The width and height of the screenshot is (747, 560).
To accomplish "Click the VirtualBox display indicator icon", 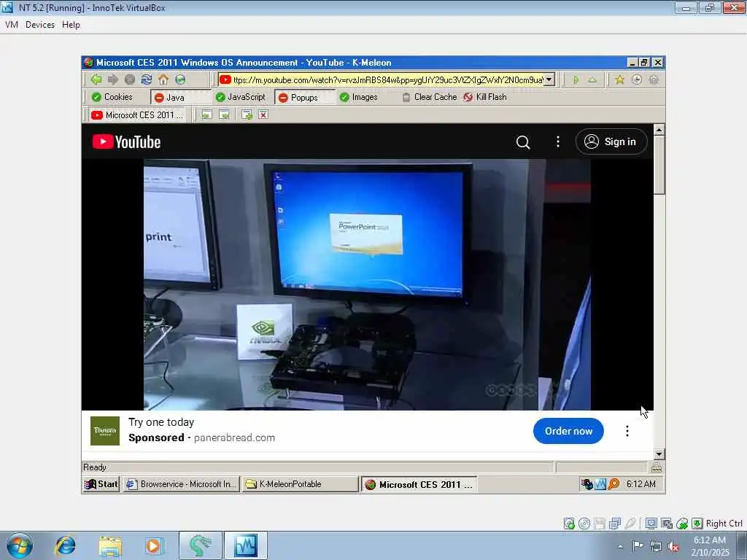I will (x=651, y=524).
